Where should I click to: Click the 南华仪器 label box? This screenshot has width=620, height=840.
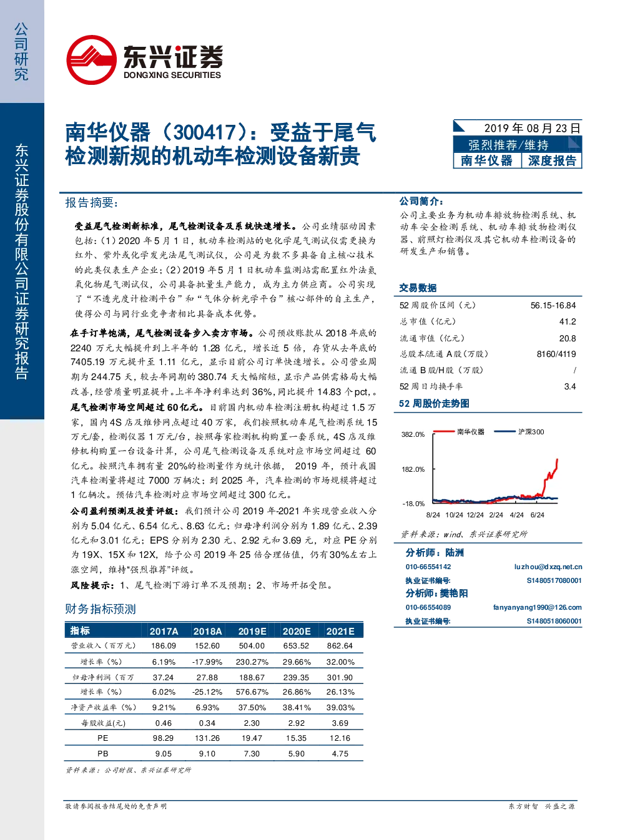pos(487,160)
